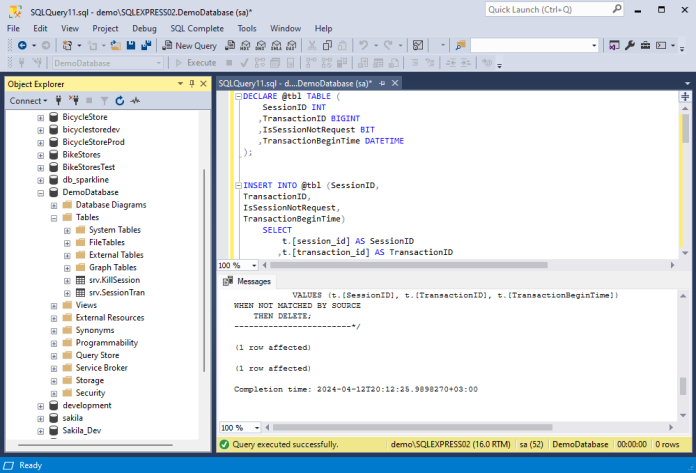Collapse the DECLARE @tbl code block
Image resolution: width=696 pixels, height=473 pixels.
click(x=237, y=98)
